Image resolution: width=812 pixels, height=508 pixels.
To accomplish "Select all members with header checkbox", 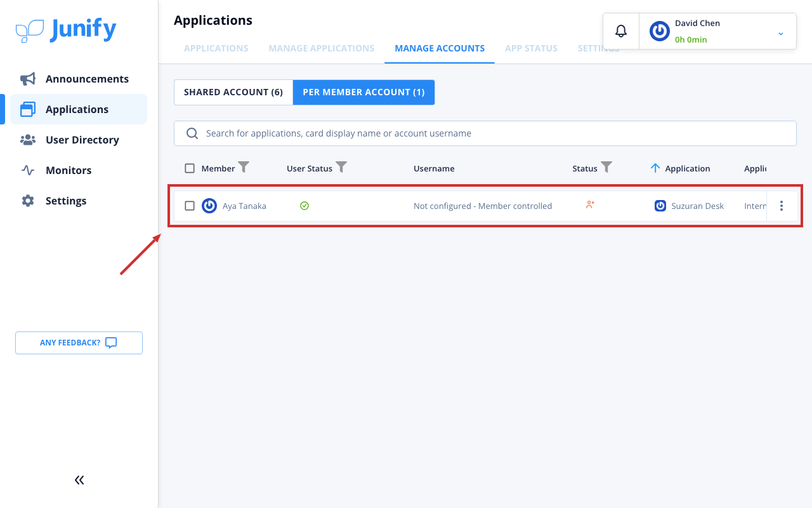I will coord(190,168).
